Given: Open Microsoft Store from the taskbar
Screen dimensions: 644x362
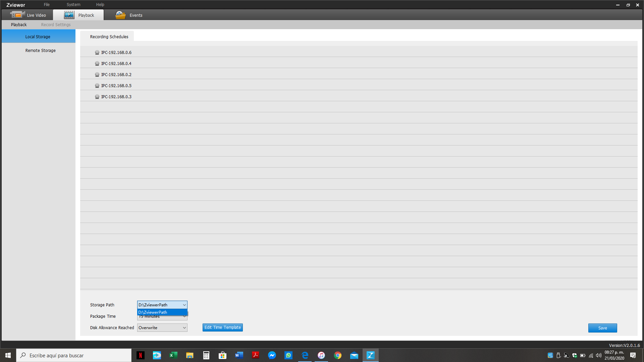Looking at the screenshot, I should point(223,355).
